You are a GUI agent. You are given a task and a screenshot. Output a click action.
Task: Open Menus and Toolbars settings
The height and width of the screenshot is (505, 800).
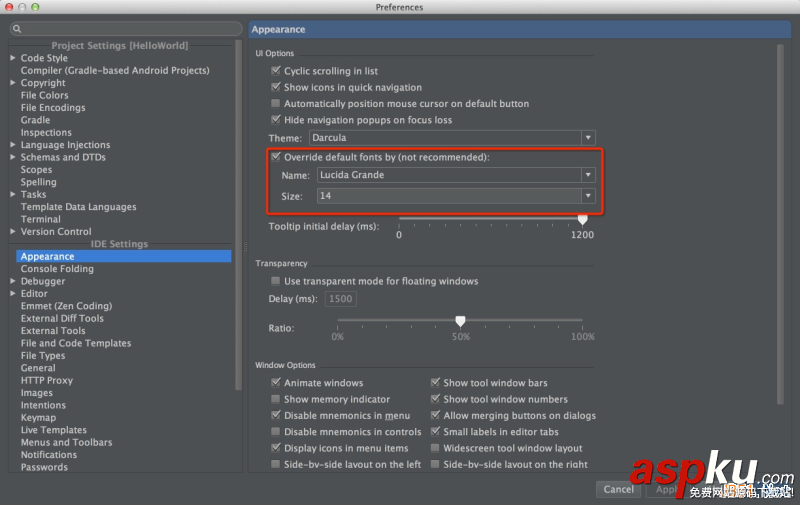tap(66, 442)
